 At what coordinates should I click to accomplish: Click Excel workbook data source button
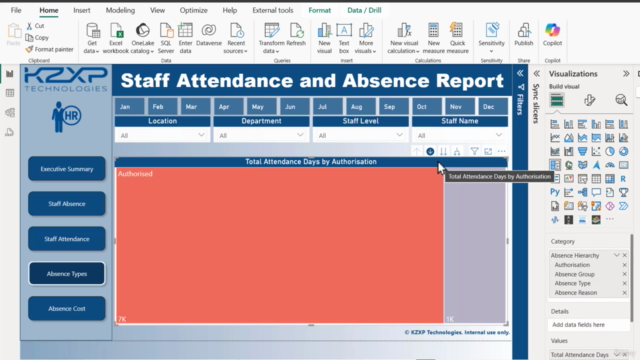(x=116, y=38)
